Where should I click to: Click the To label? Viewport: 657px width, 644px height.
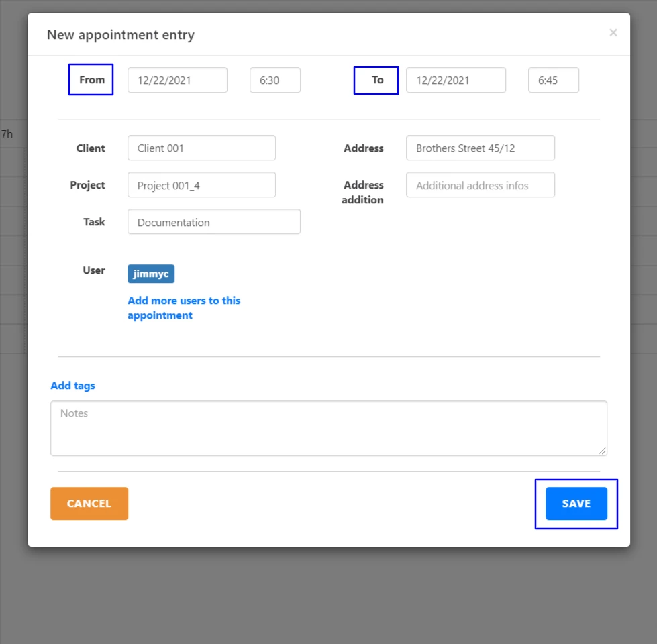click(x=376, y=79)
